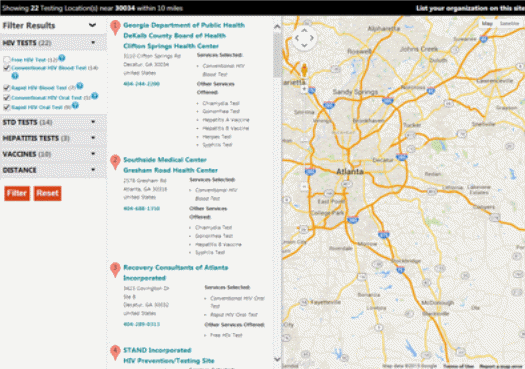Pan the map up with the top arrow
This screenshot has width=525, height=369.
(304, 30)
